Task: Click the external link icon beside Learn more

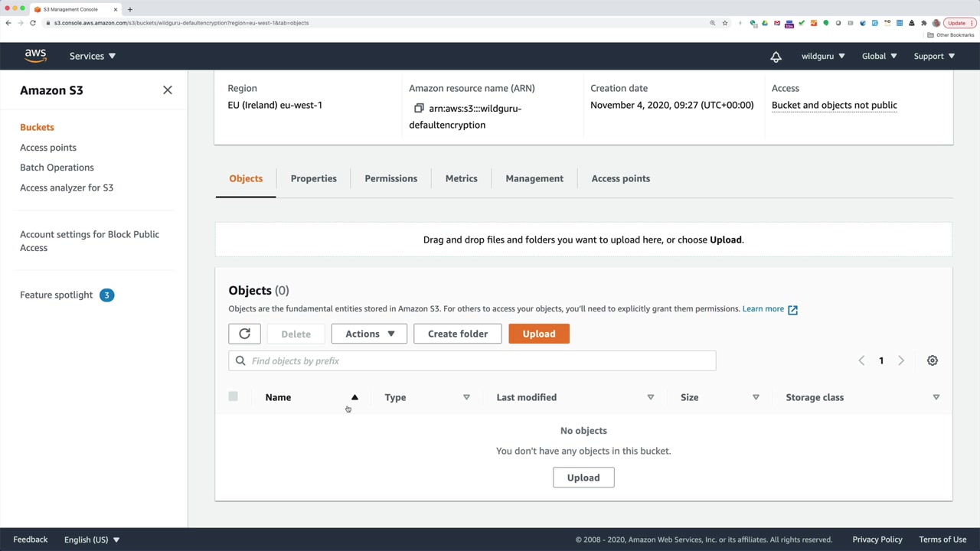Action: click(x=792, y=309)
